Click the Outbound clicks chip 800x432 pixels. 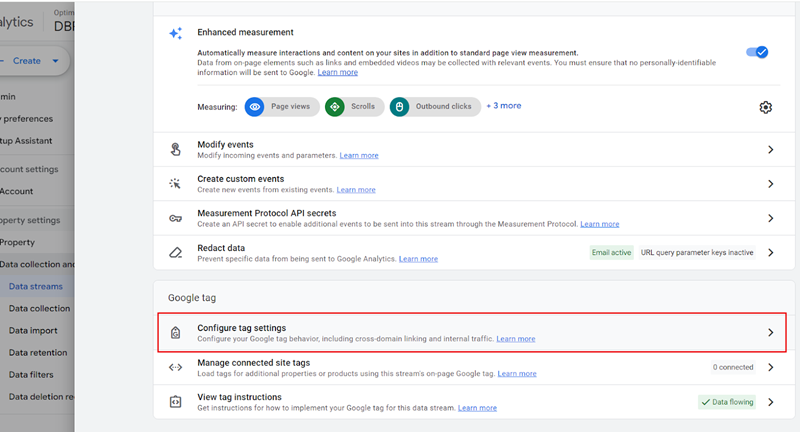coord(435,107)
